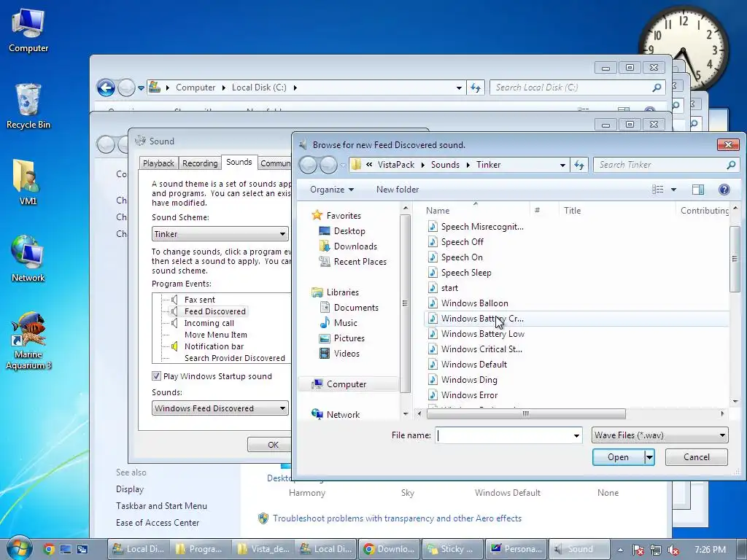Change the view with the view mode icon

tap(657, 190)
